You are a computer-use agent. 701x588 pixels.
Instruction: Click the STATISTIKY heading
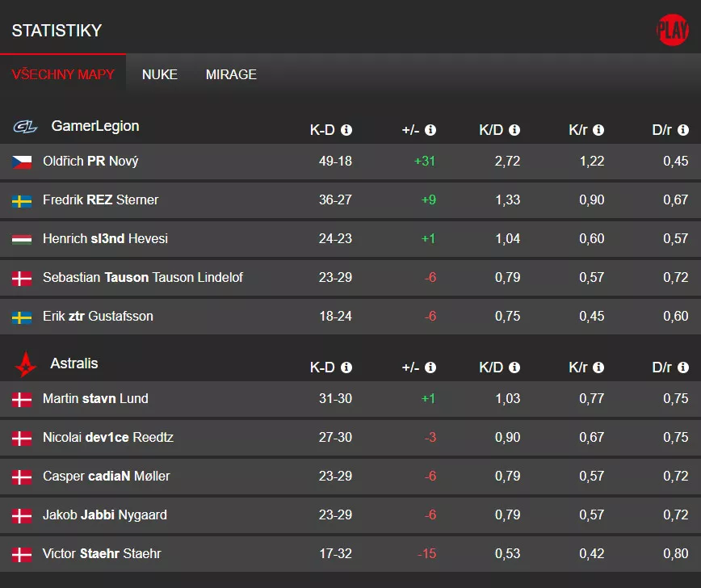coord(57,30)
